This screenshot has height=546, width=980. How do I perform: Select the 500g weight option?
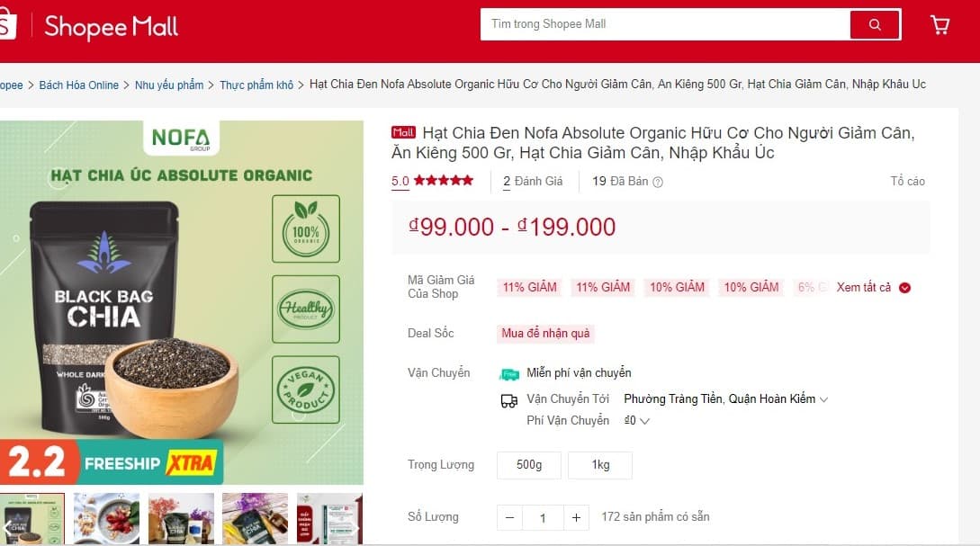click(x=529, y=465)
